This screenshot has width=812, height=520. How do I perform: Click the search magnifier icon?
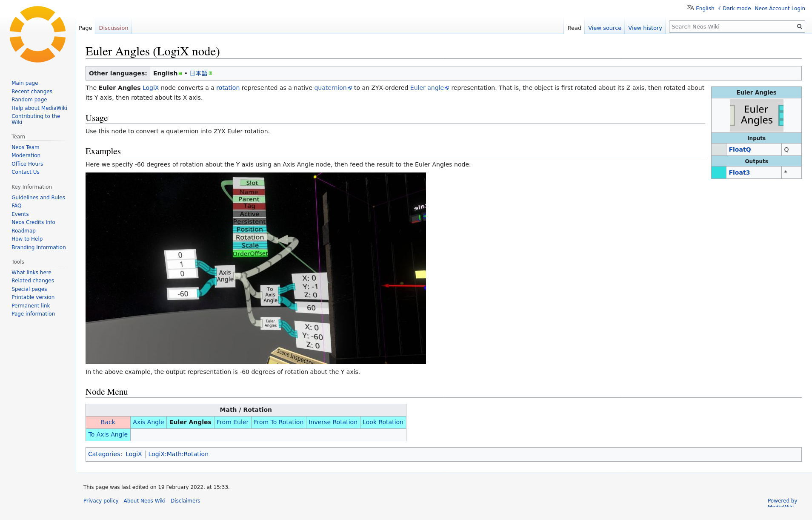click(799, 27)
